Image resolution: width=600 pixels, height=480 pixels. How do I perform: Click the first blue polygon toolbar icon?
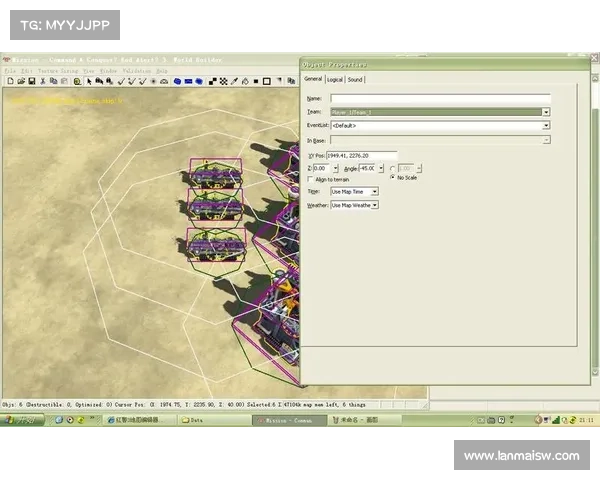point(177,81)
